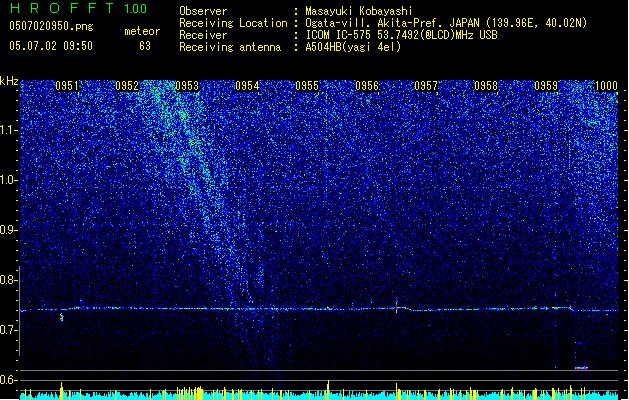Click the 0958 time marker
The image size is (629, 400).
click(x=486, y=86)
